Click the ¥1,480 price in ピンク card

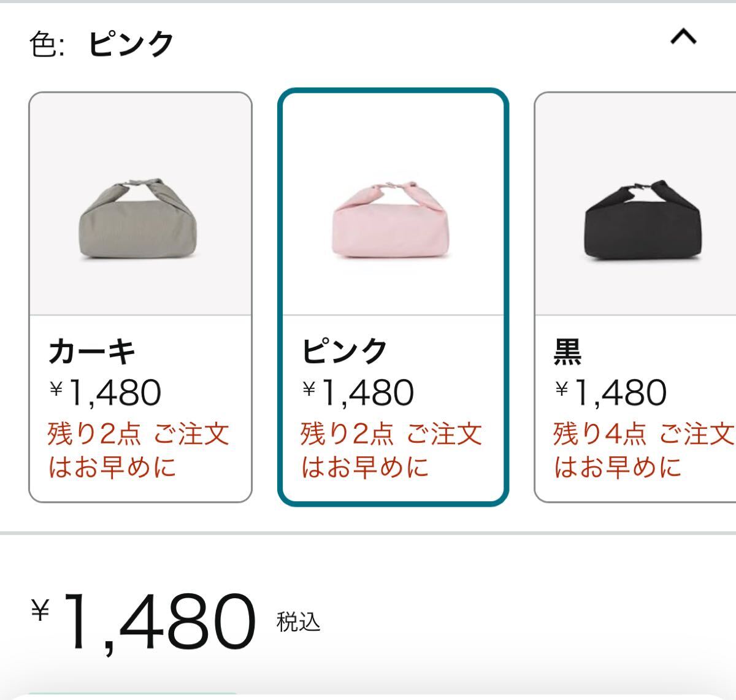point(358,392)
